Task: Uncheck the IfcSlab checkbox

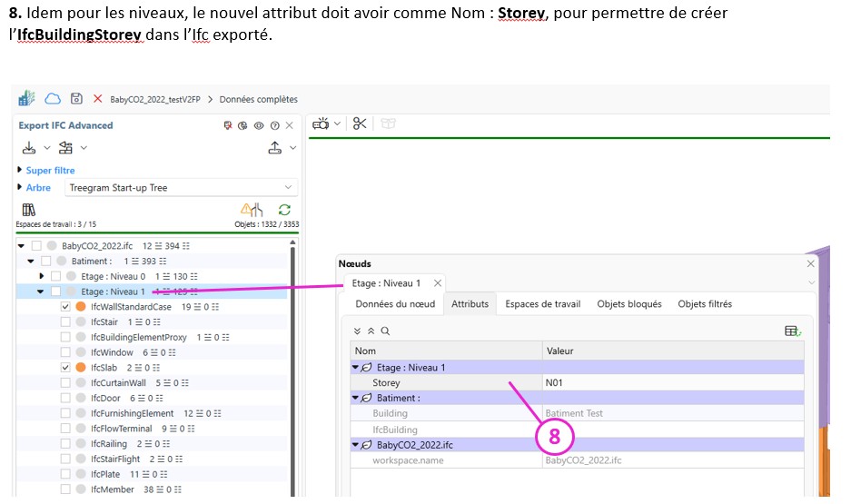Action: [x=65, y=368]
